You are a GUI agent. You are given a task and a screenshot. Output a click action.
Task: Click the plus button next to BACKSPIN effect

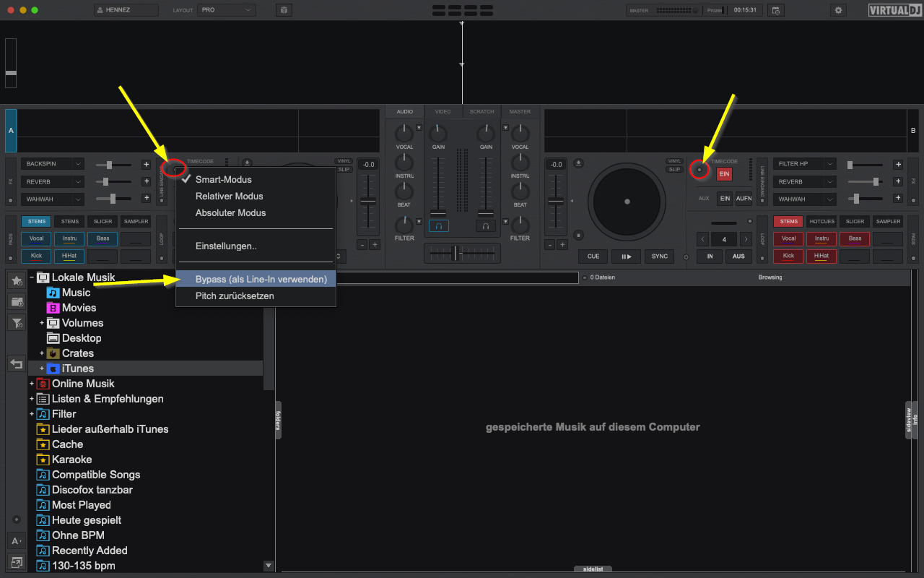point(146,165)
